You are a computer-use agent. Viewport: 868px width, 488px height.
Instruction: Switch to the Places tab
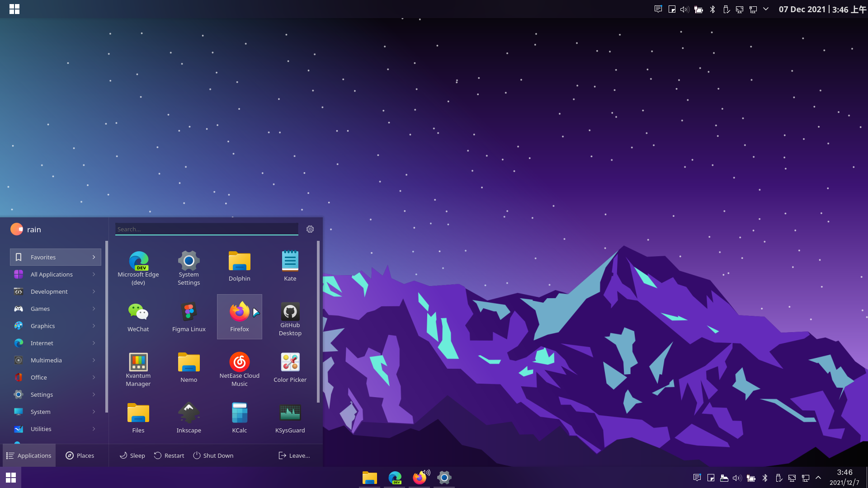80,455
